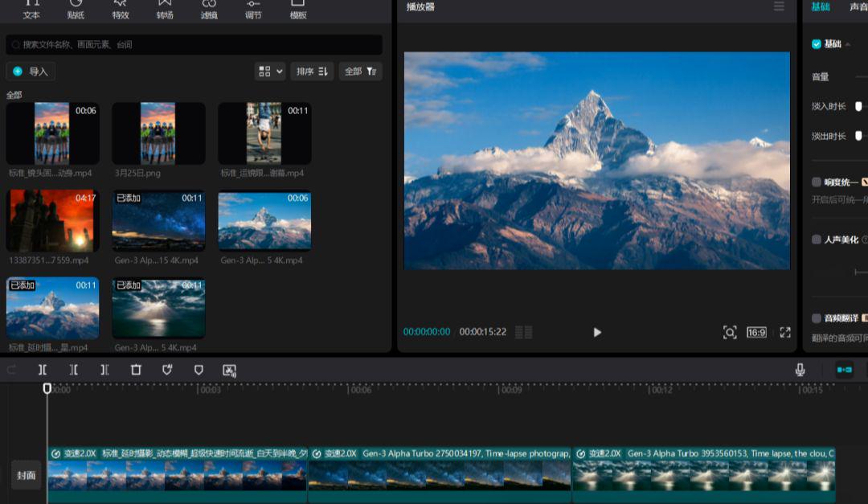Click speed icon on the 标准_延时摄影 clip

[x=55, y=454]
